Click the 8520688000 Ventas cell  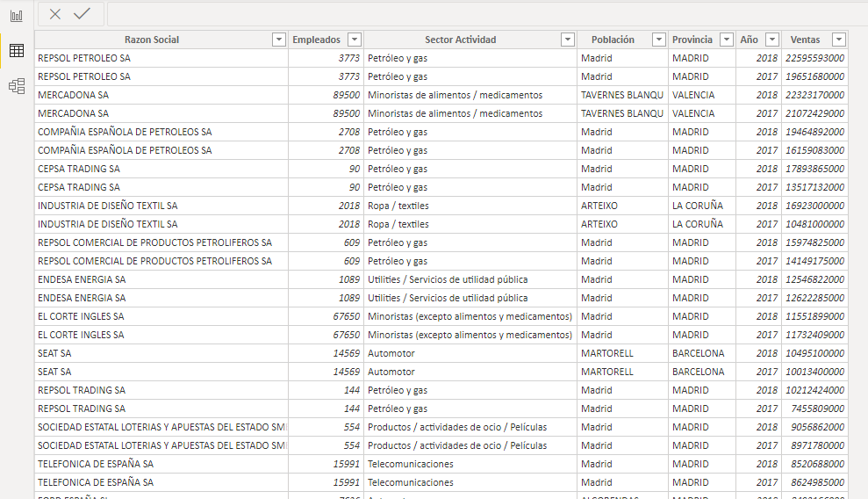click(814, 464)
